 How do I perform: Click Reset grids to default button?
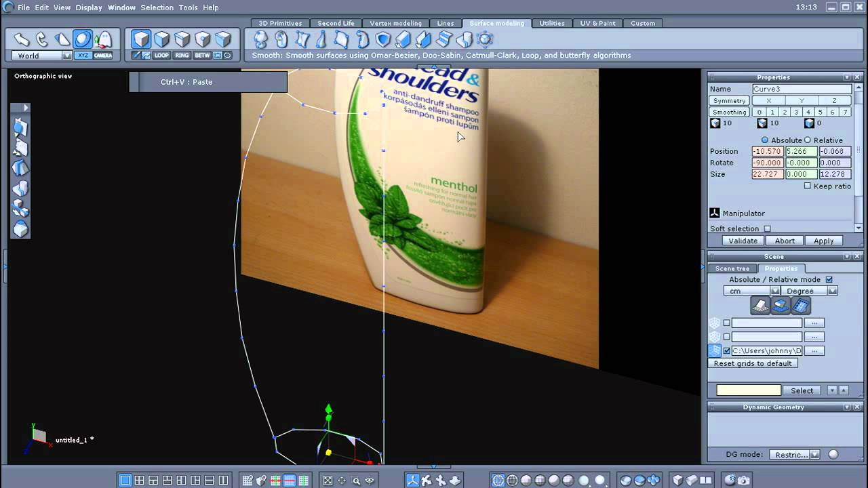click(x=753, y=363)
